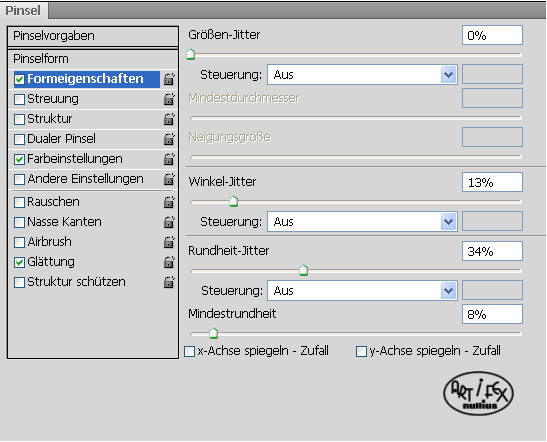Click the lock icon beside Rauschen
Viewport: 547px width, 442px height.
click(169, 202)
